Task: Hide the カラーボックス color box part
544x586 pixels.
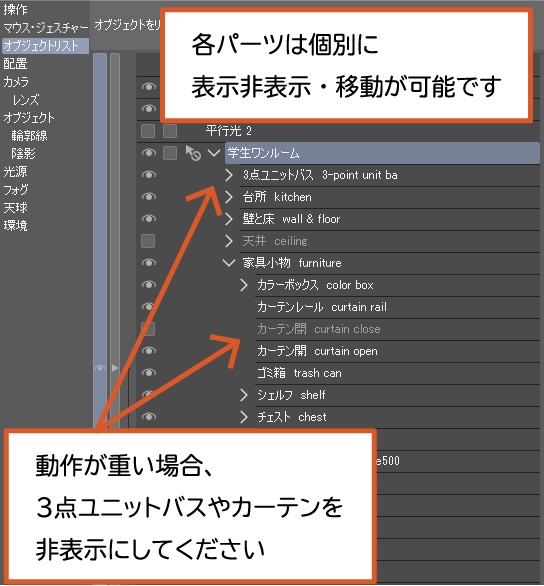Action: [x=149, y=285]
